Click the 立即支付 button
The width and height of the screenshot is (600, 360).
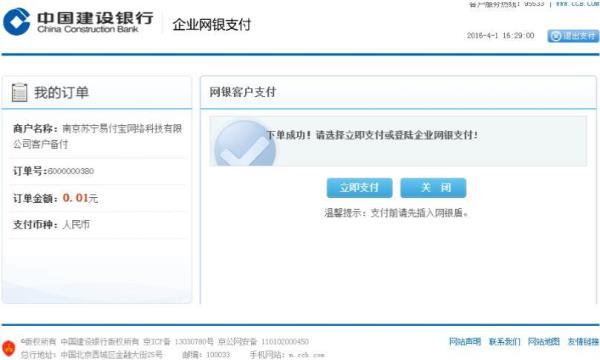(359, 188)
